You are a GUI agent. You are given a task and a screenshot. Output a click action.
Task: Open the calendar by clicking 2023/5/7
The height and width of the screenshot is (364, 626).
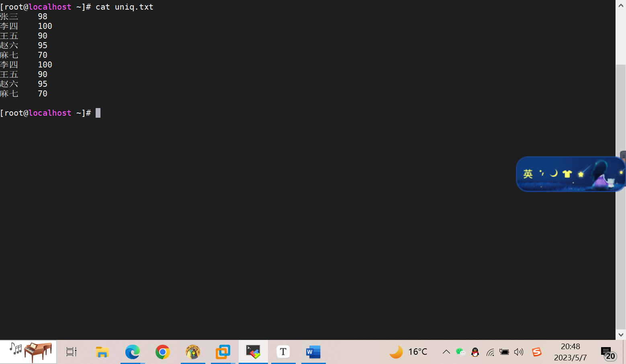(x=571, y=358)
